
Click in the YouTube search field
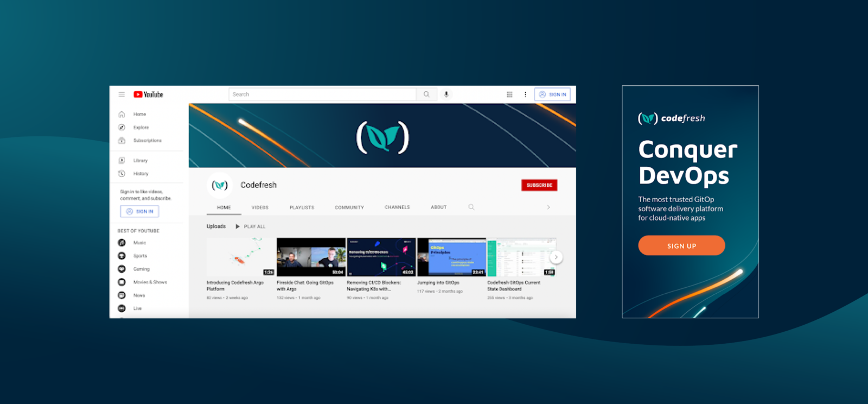point(323,94)
